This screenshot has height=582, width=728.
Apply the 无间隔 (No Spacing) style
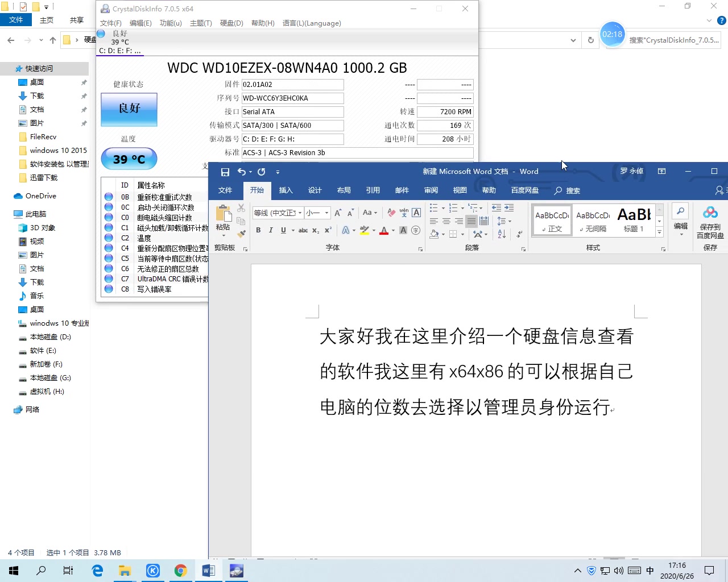pos(593,221)
